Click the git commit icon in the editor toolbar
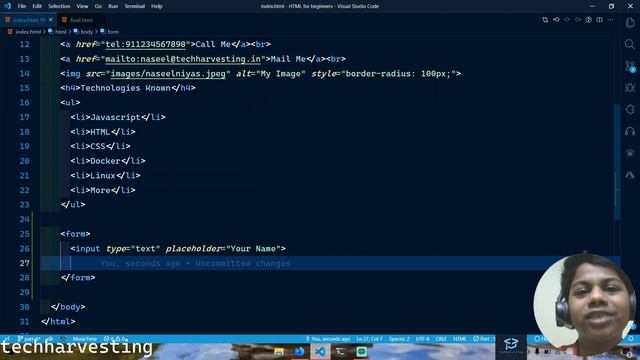Image resolution: width=640 pixels, height=360 pixels. click(x=556, y=20)
